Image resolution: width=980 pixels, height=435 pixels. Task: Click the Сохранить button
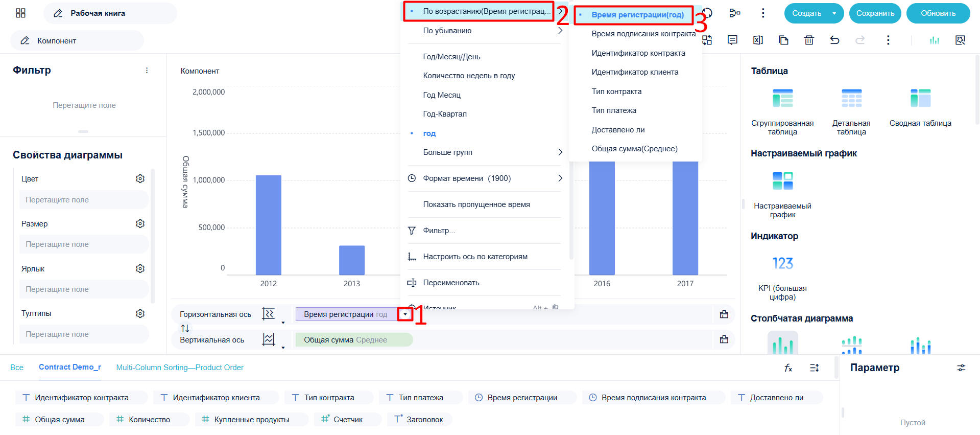click(x=875, y=13)
